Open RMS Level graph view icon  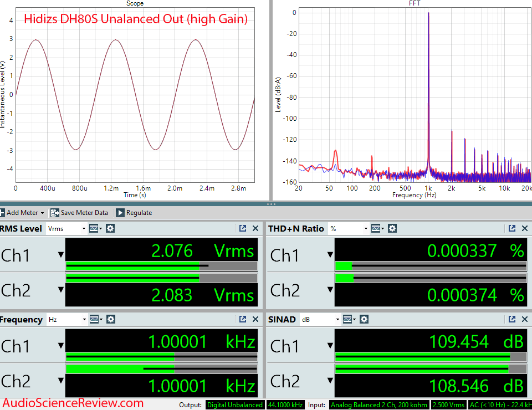click(x=95, y=229)
